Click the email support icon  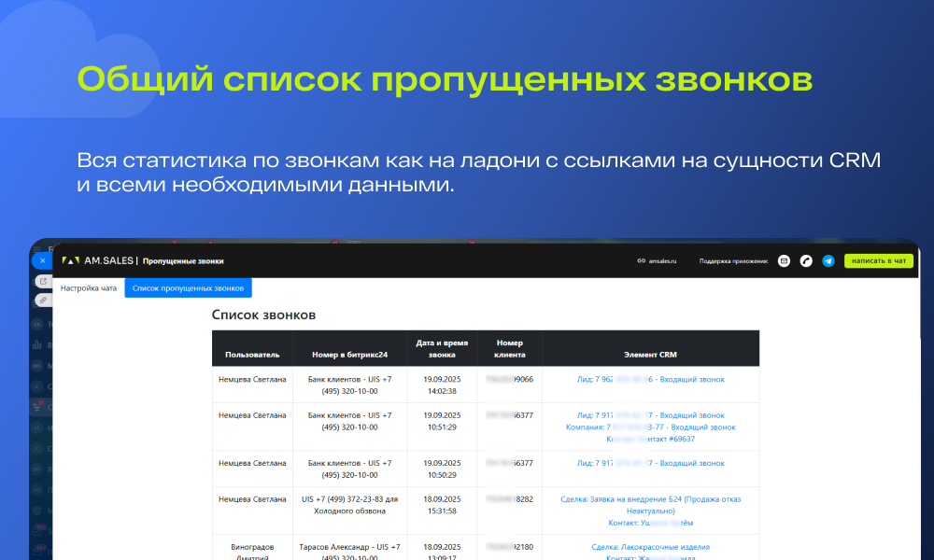tap(785, 261)
